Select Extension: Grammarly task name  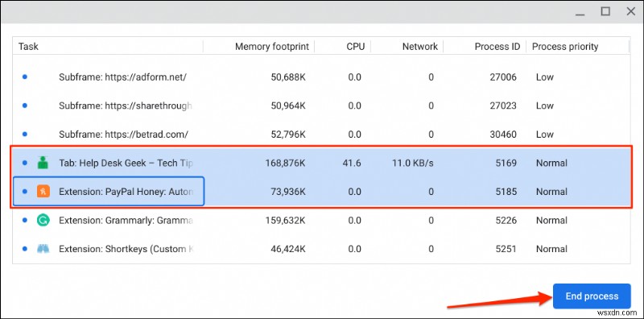tap(126, 221)
